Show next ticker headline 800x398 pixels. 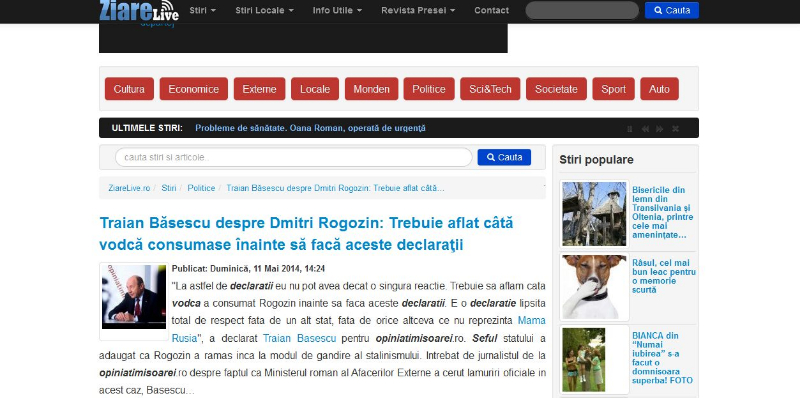coord(660,129)
